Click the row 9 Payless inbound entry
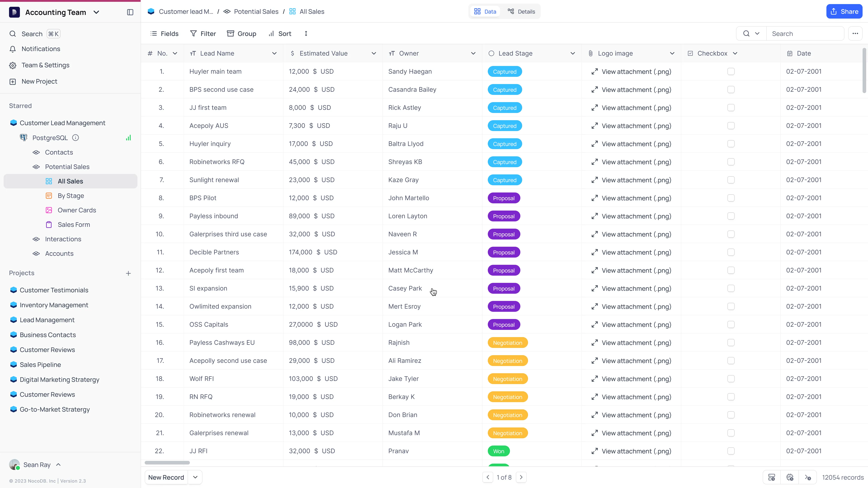Viewport: 868px width, 488px height. tap(213, 216)
